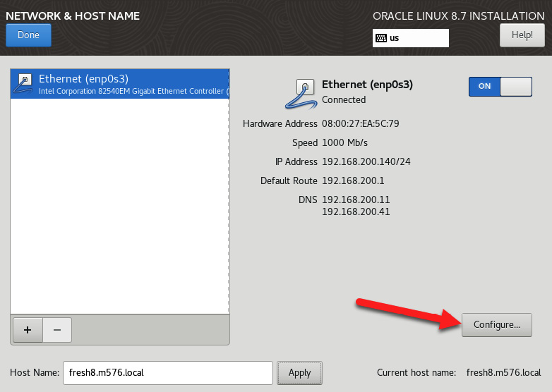
Task: Select Ethernet (enp0s3) in the device list
Action: click(x=120, y=84)
